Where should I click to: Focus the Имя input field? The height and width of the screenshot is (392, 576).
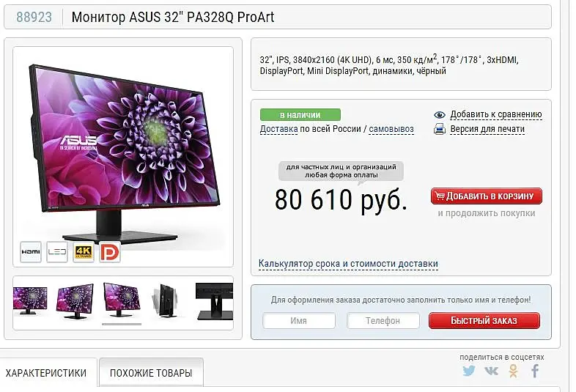pos(299,321)
